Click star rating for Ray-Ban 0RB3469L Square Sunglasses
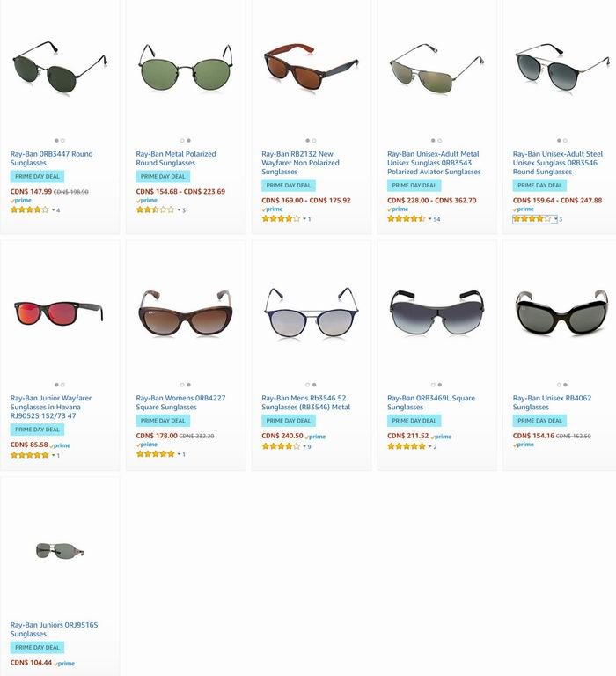 pyautogui.click(x=406, y=446)
